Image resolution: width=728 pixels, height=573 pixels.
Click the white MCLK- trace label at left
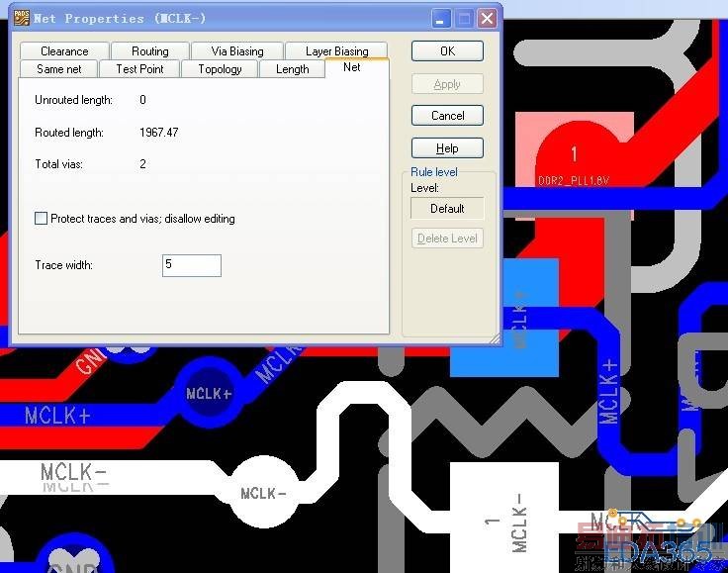click(74, 472)
